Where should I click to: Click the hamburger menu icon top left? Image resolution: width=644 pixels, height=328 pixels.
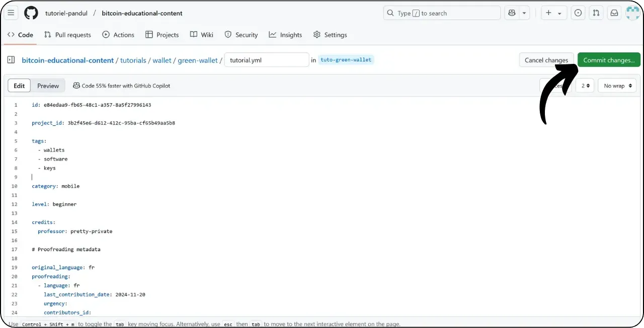[x=11, y=13]
